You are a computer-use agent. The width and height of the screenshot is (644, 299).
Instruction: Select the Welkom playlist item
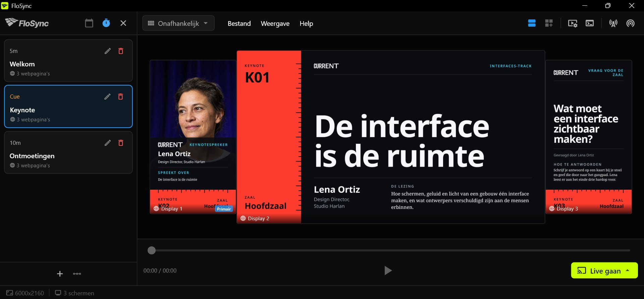click(68, 61)
